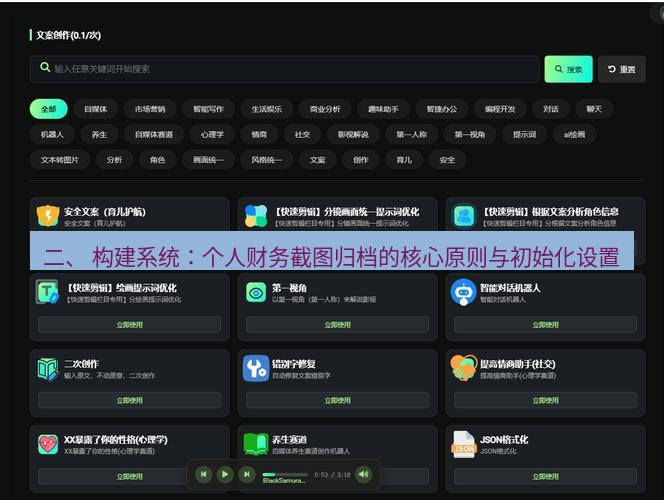The width and height of the screenshot is (664, 500).
Task: Choose the 智能写作 tag
Action: tap(208, 109)
